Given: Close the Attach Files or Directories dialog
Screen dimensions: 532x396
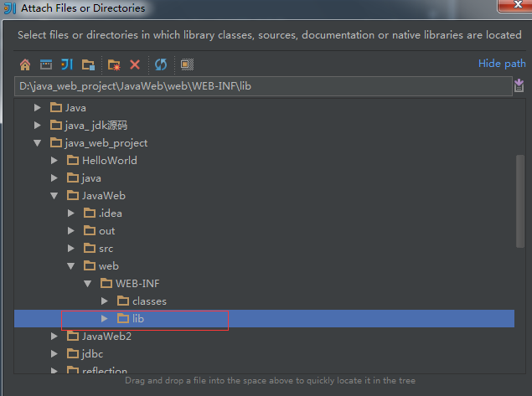Looking at the screenshot, I should [516, 5].
